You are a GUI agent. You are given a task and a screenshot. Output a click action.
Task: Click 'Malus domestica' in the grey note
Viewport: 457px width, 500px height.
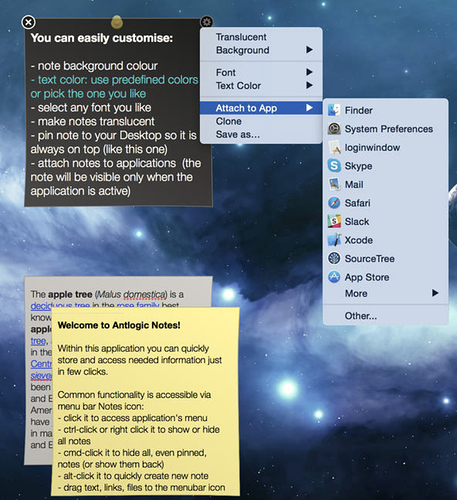(x=131, y=295)
